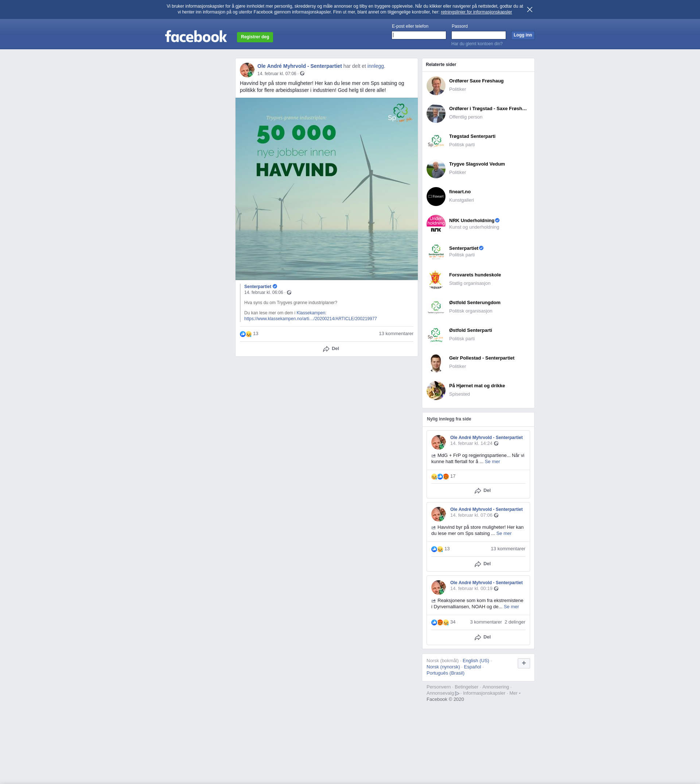The height and width of the screenshot is (784, 700).
Task: Click Ordfører i Trøgstad avatar
Action: click(x=435, y=113)
